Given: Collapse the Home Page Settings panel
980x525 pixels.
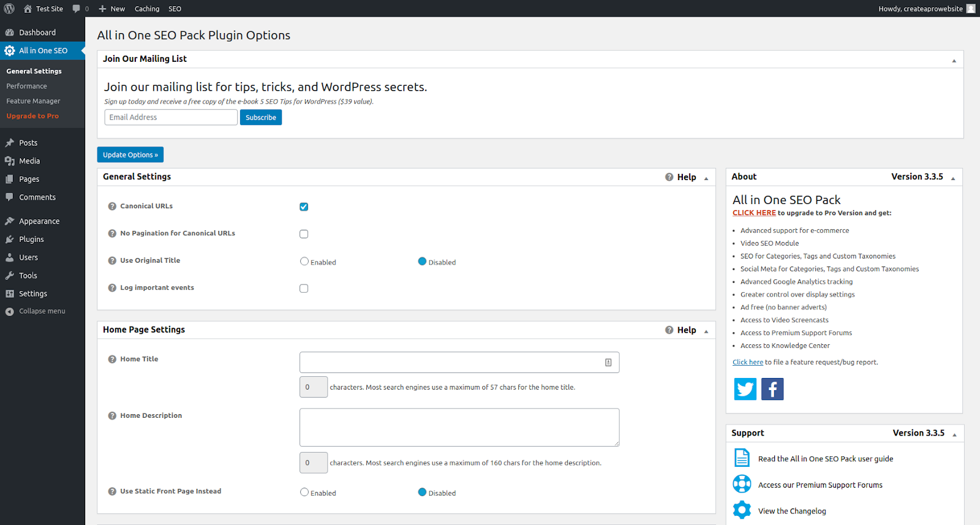Looking at the screenshot, I should click(x=706, y=331).
